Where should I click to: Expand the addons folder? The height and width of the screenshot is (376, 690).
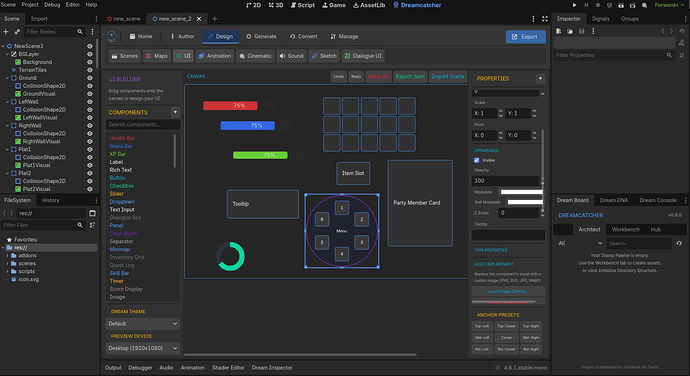coord(7,255)
